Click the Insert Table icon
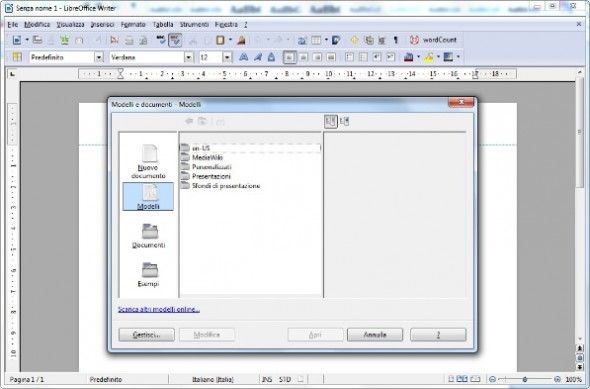 316,40
